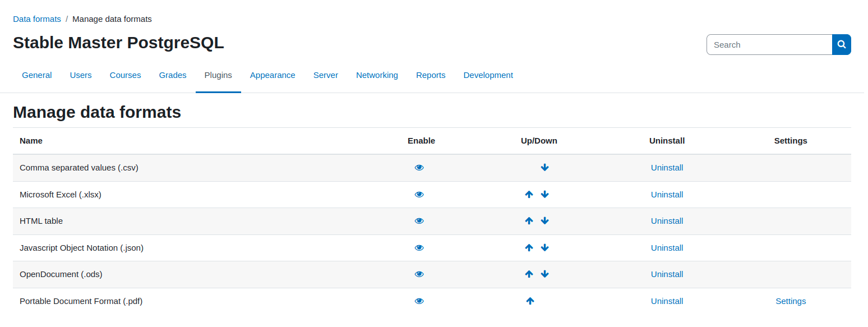The width and height of the screenshot is (868, 327).
Task: Click 'Manage data formats' breadcrumb text
Action: coord(112,19)
